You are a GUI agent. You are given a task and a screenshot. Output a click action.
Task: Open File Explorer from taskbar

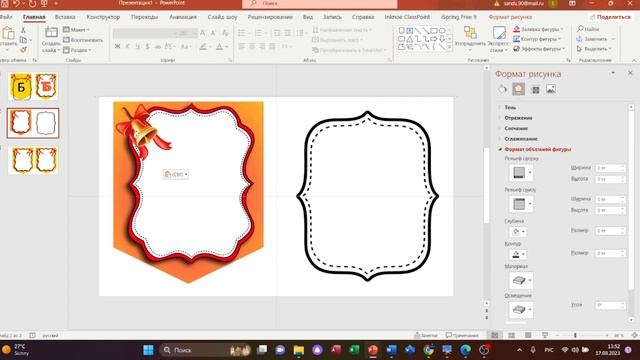[298, 350]
